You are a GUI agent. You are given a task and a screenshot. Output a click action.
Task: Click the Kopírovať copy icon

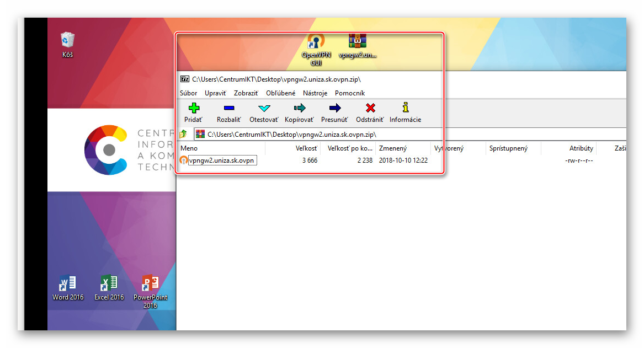point(299,108)
